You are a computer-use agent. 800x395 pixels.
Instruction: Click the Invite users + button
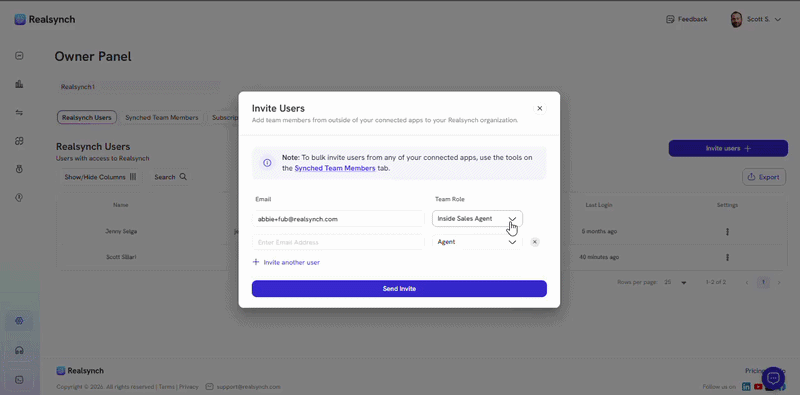(728, 149)
